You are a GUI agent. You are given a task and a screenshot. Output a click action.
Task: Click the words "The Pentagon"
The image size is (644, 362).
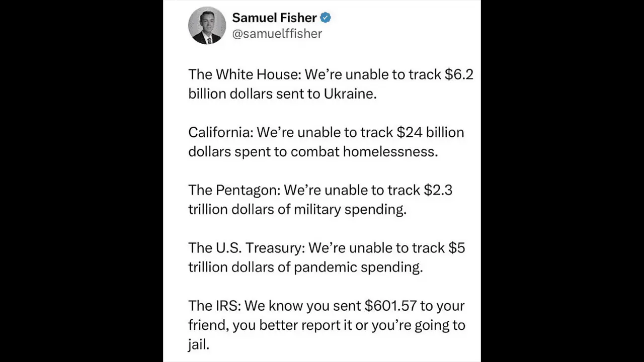[233, 190]
